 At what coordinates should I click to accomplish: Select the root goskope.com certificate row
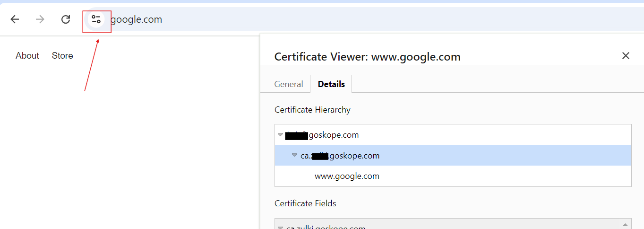[x=453, y=135]
